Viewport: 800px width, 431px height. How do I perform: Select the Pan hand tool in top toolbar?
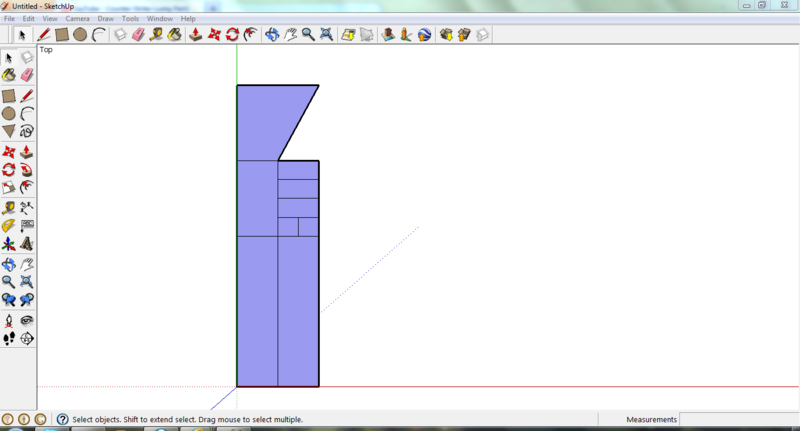click(x=290, y=34)
